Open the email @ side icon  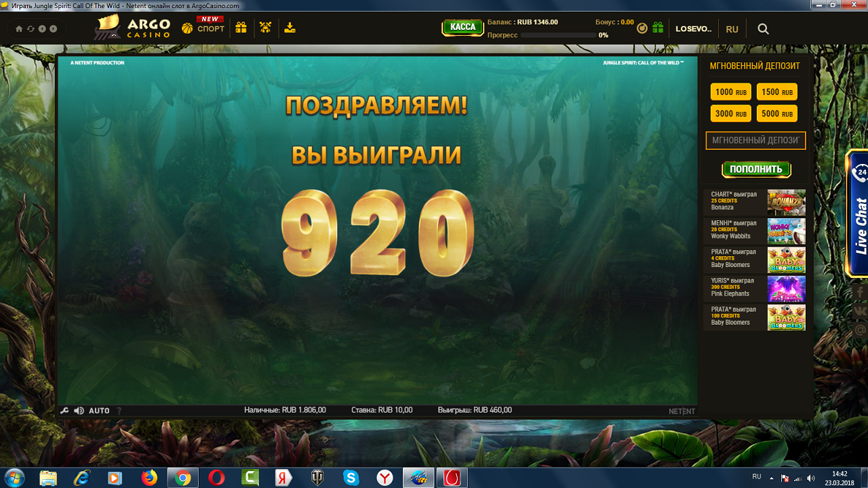tap(861, 331)
